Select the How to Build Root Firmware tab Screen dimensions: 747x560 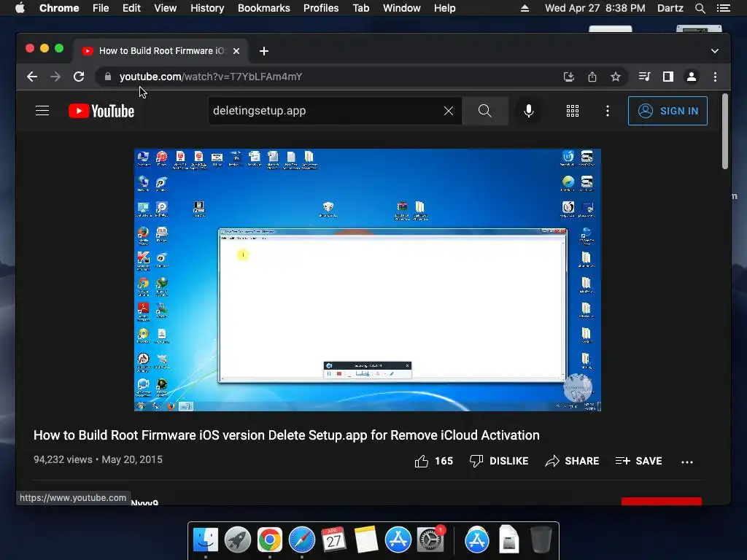[160, 51]
